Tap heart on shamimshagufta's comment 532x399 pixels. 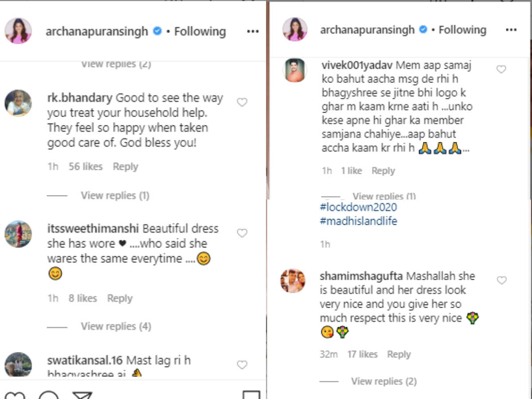pyautogui.click(x=501, y=281)
